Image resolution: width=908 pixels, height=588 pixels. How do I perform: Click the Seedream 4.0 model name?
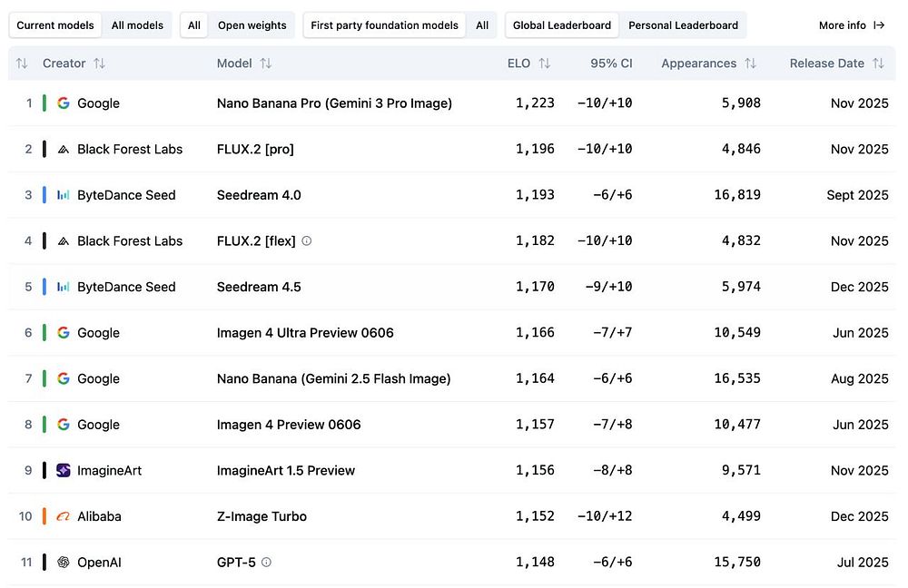click(259, 195)
